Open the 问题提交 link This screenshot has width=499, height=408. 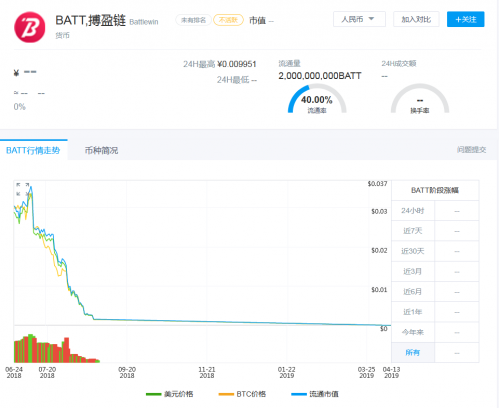[x=471, y=150]
